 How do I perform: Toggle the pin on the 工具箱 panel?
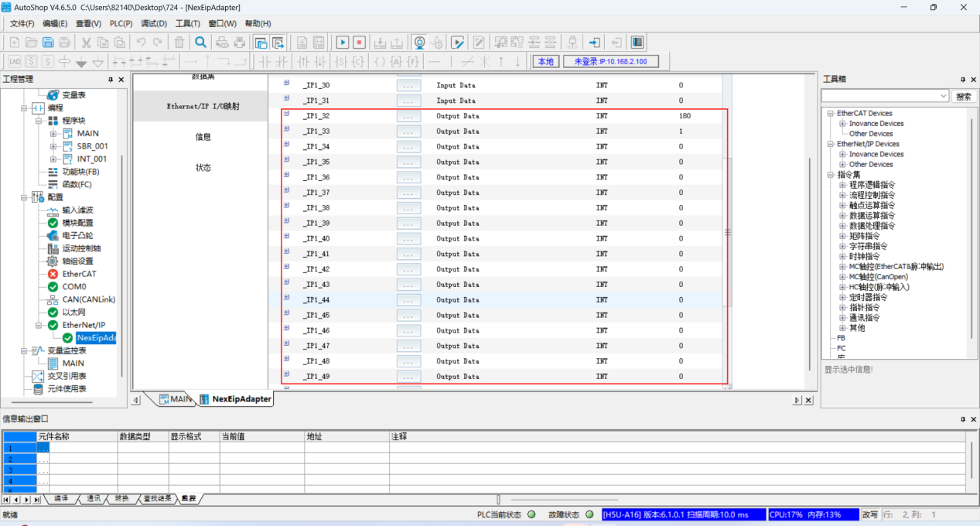[963, 80]
